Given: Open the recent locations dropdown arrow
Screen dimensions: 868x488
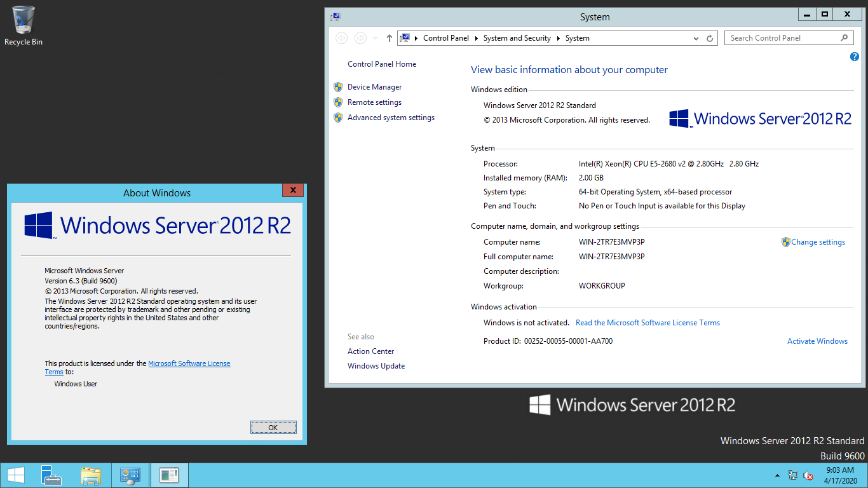Looking at the screenshot, I should pos(375,38).
